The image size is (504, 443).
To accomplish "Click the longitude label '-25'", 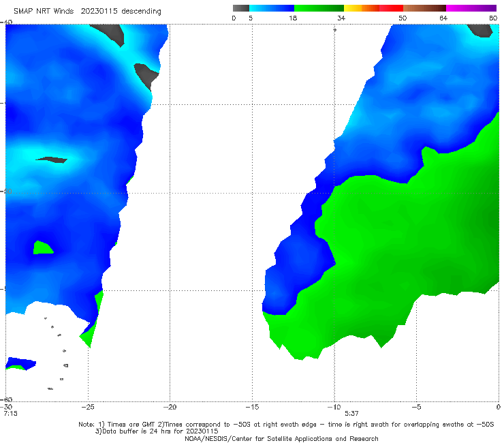I will pyautogui.click(x=88, y=407).
